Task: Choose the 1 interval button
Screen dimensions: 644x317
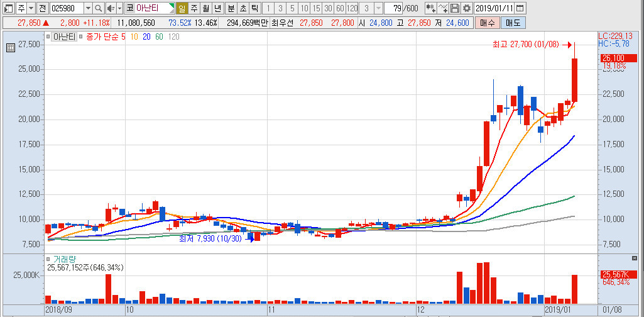Action: tap(268, 8)
